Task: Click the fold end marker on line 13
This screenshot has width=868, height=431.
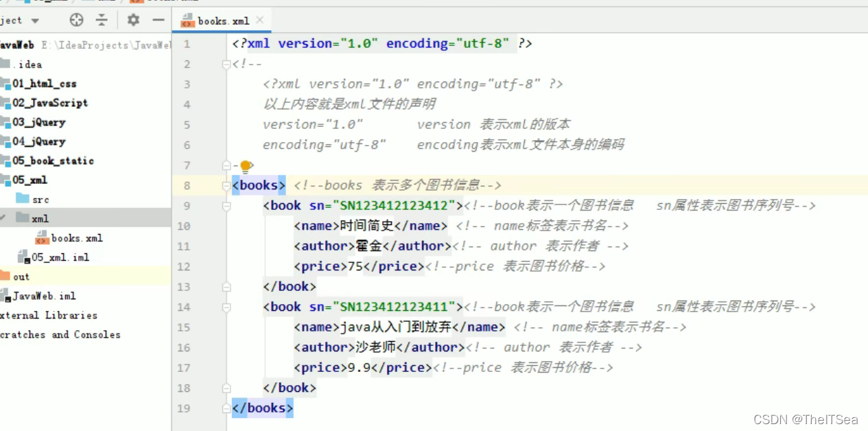Action: pos(227,286)
